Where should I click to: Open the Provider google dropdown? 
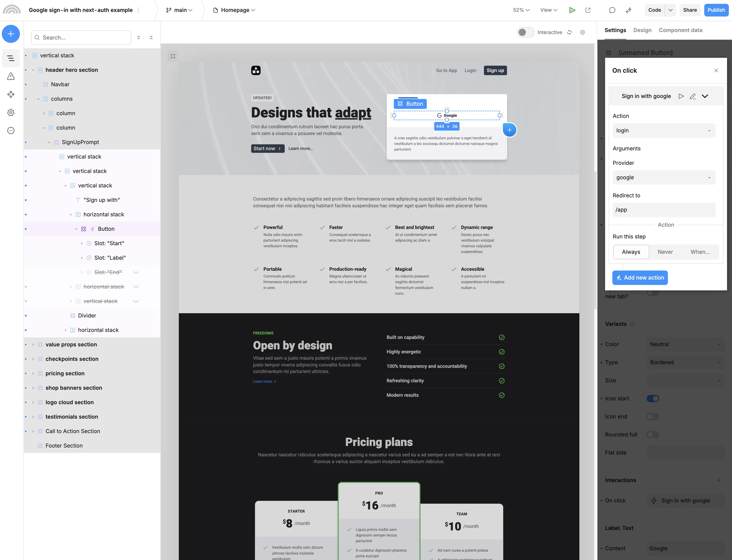pos(664,177)
